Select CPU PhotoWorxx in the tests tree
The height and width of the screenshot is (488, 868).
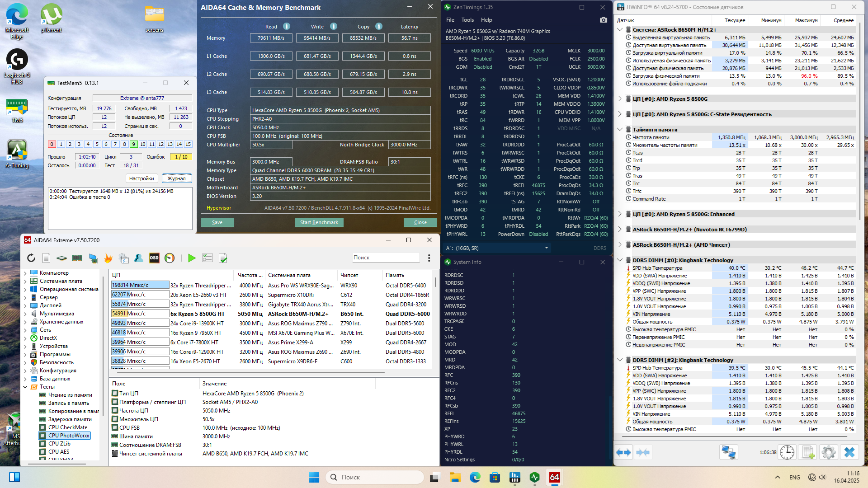(69, 436)
